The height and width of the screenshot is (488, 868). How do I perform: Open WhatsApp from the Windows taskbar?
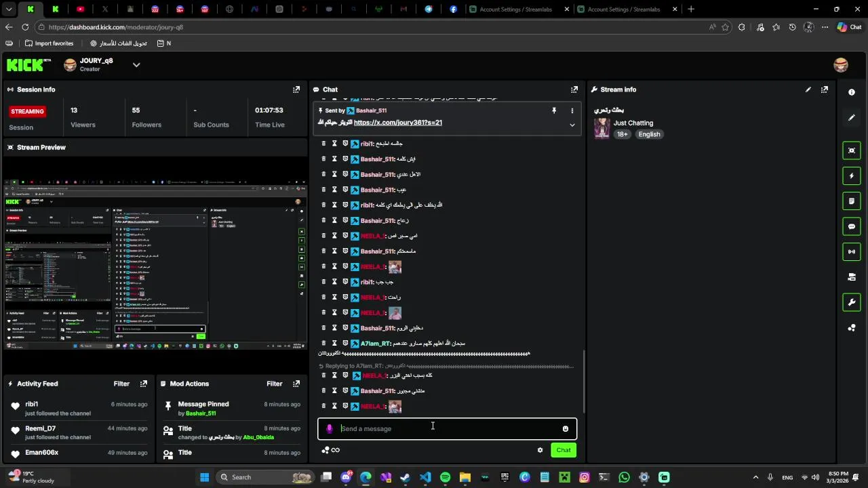(x=625, y=477)
